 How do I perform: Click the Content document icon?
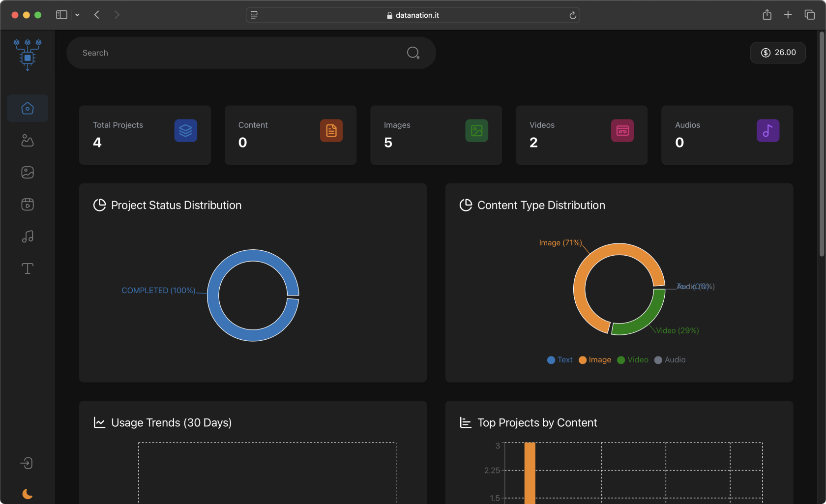coord(331,131)
